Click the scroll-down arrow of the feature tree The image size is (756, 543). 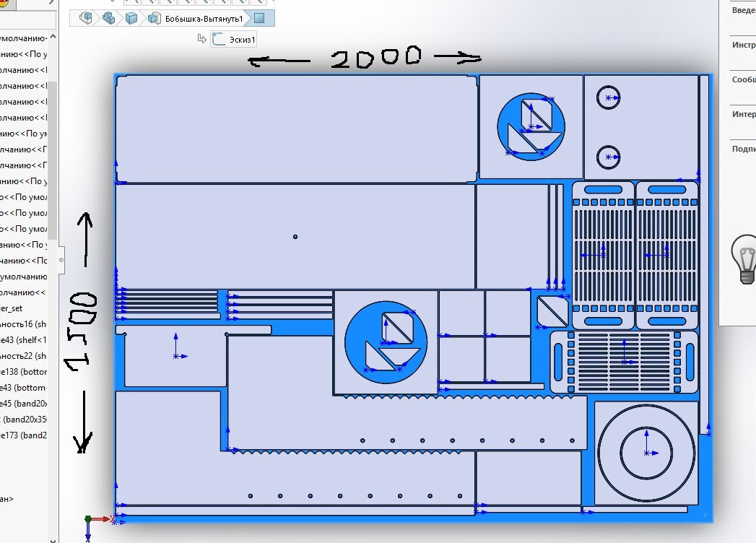coord(53,540)
